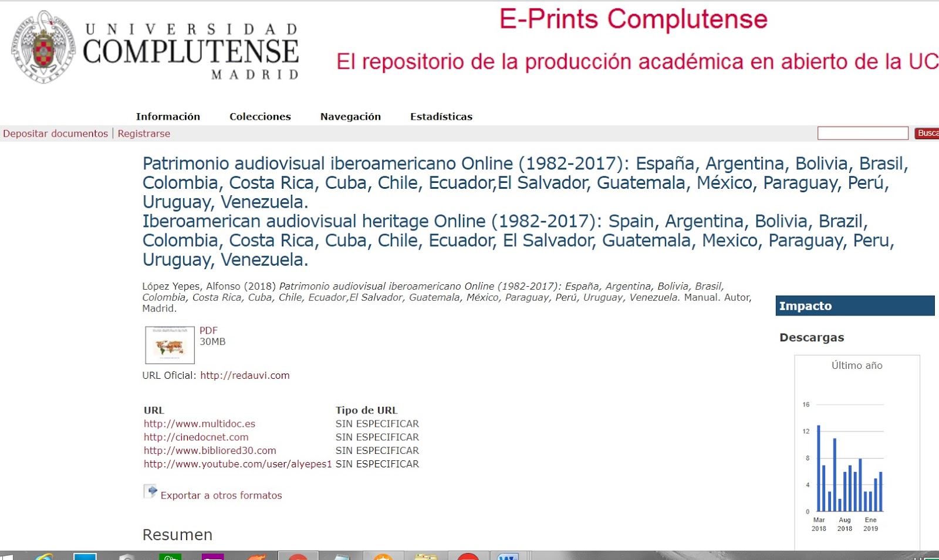Image resolution: width=939 pixels, height=560 pixels.
Task: Visit the official URL http://redauvi.com
Action: 245,375
